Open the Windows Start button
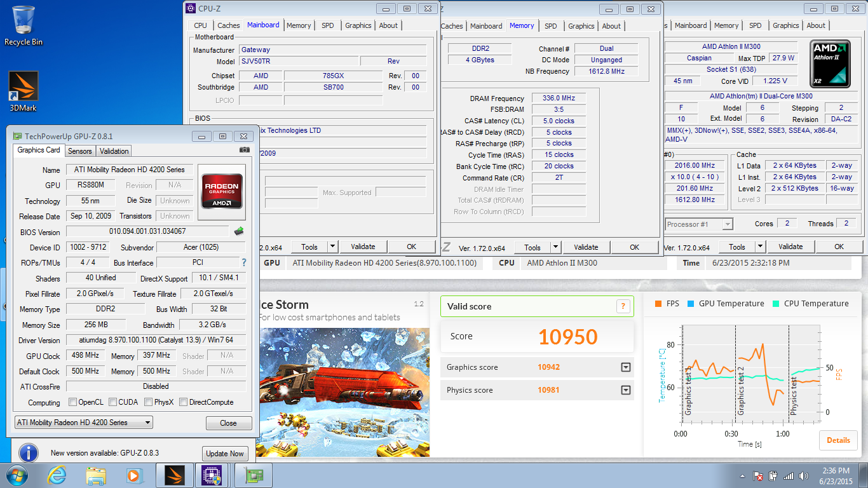Screen dimensions: 868x488 tap(17, 475)
